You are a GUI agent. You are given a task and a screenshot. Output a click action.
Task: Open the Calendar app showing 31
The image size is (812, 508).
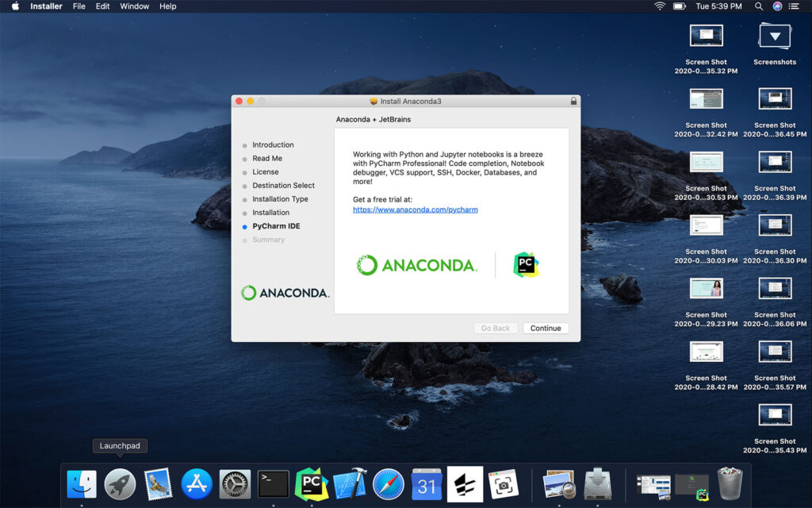427,484
